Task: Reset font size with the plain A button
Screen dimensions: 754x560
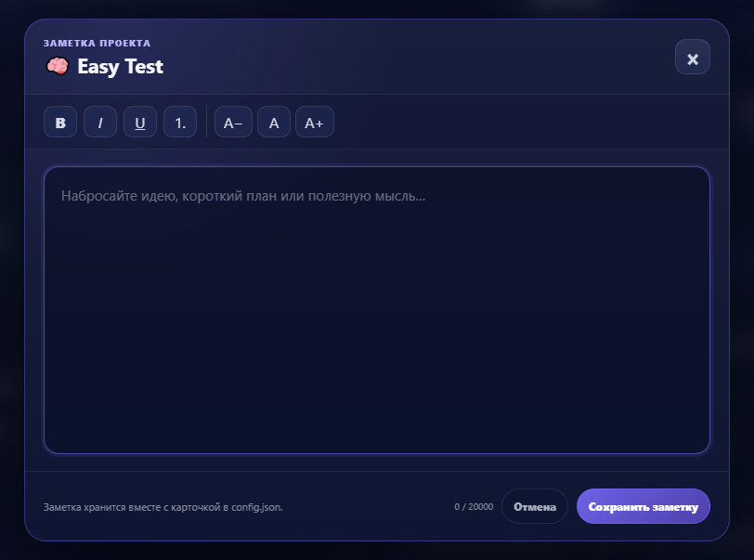Action: pos(274,123)
